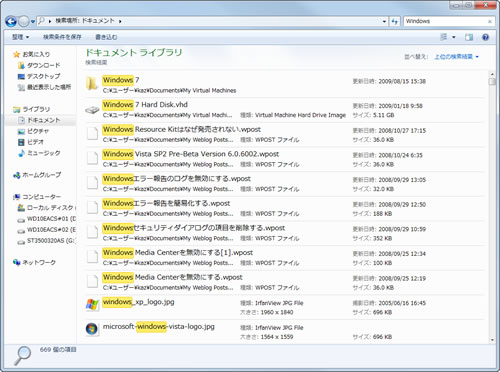
Task: Click the ピクチャ library icon
Action: (x=21, y=131)
